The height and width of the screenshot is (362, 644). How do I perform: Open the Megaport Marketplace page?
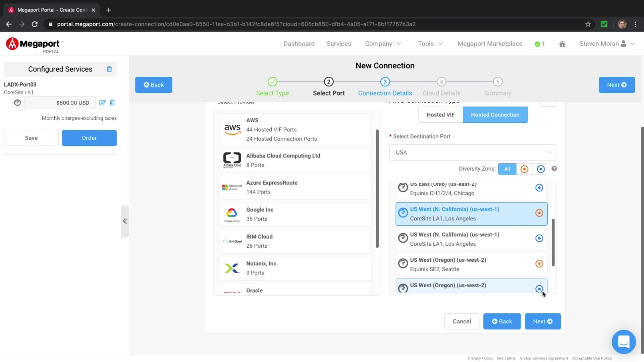click(x=490, y=44)
